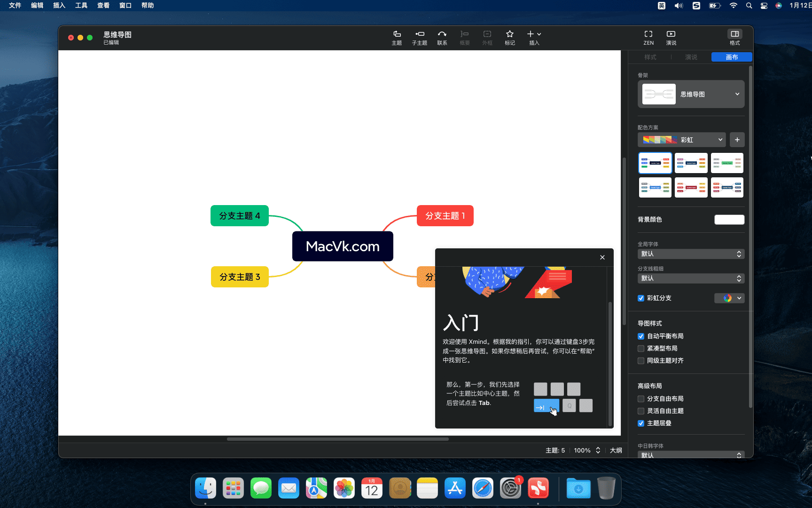Viewport: 812px width, 508px height.
Task: Open the 插入 plus menu in the toolbar
Action: (534, 38)
